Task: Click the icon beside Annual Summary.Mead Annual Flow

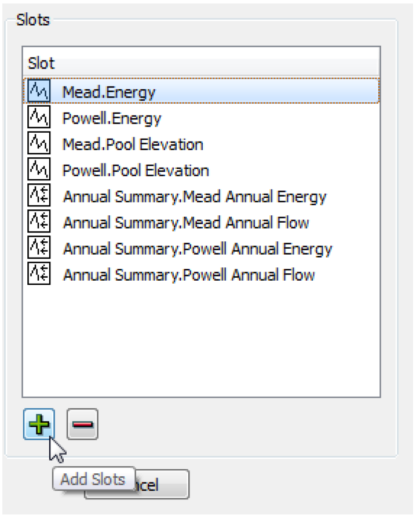Action: tap(39, 223)
